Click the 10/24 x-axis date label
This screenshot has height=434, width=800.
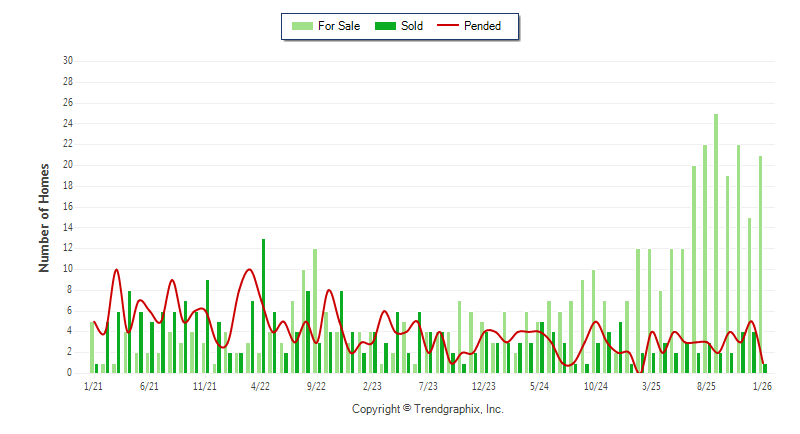pyautogui.click(x=596, y=386)
